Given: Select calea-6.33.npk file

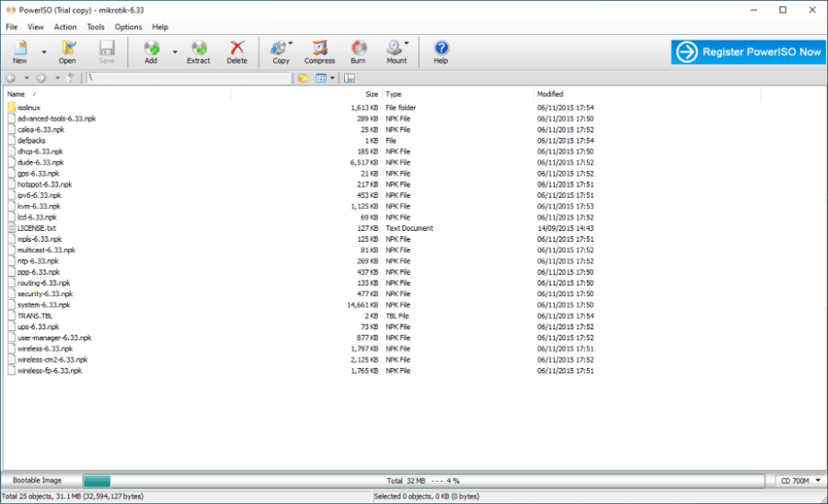Looking at the screenshot, I should point(40,130).
